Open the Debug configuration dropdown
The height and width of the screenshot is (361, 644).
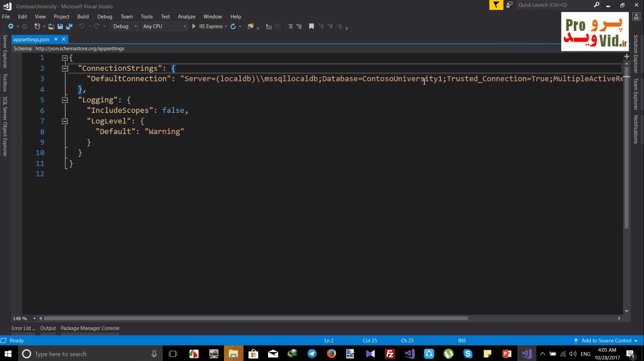(x=125, y=26)
